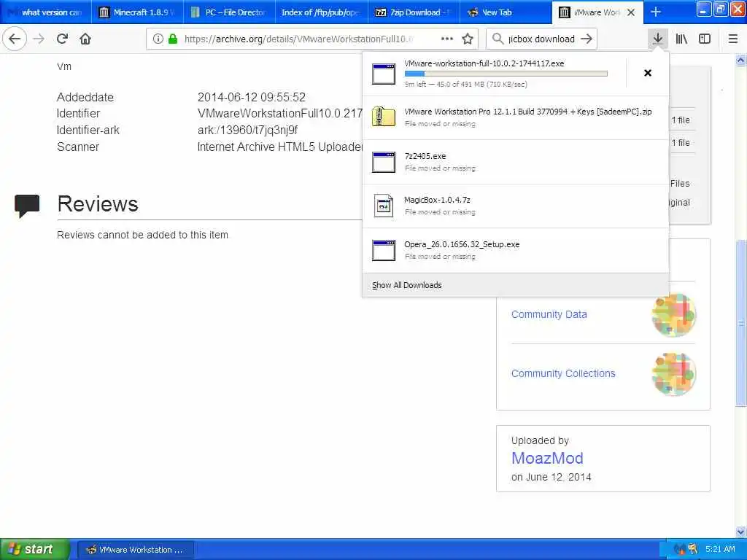
Task: Switch to the PC – File Directory tab
Action: [x=229, y=12]
